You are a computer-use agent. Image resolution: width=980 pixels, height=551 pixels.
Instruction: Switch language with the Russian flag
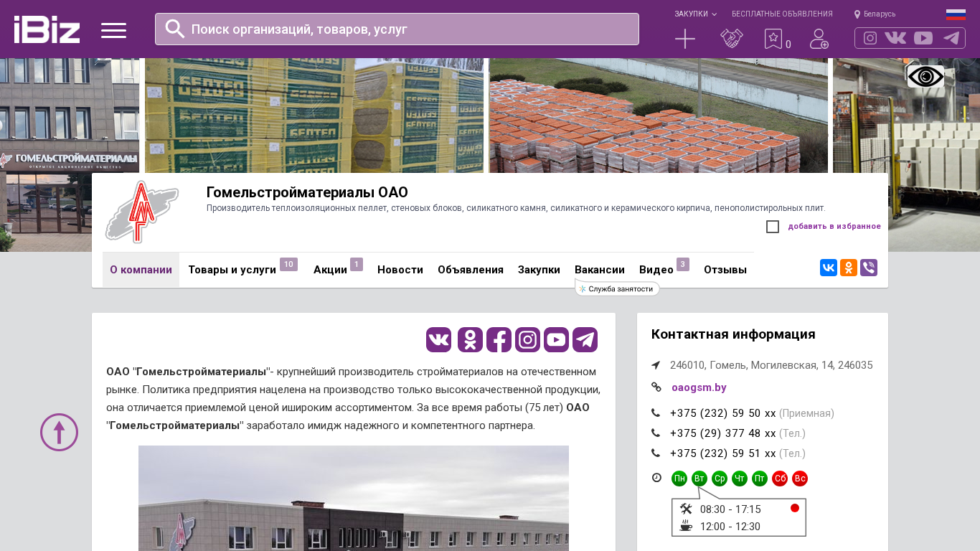pos(956,14)
